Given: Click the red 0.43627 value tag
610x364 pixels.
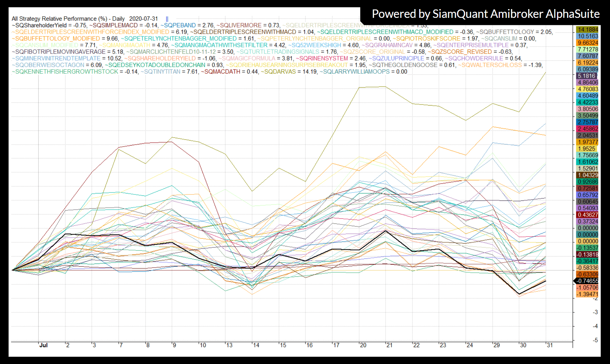Looking at the screenshot, I should tap(588, 215).
